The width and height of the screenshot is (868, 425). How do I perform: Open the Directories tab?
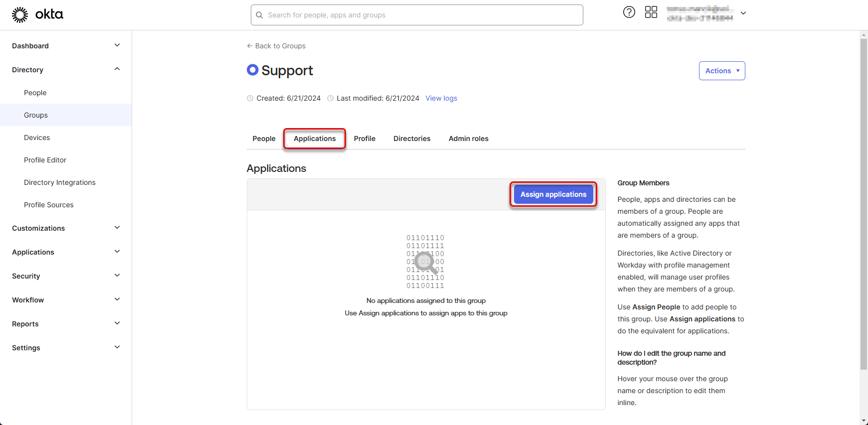tap(411, 139)
